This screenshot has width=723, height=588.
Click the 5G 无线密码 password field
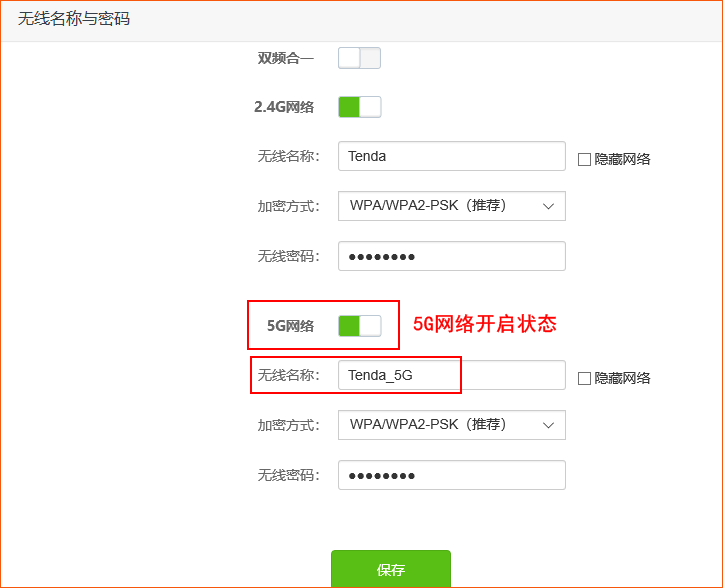point(452,475)
